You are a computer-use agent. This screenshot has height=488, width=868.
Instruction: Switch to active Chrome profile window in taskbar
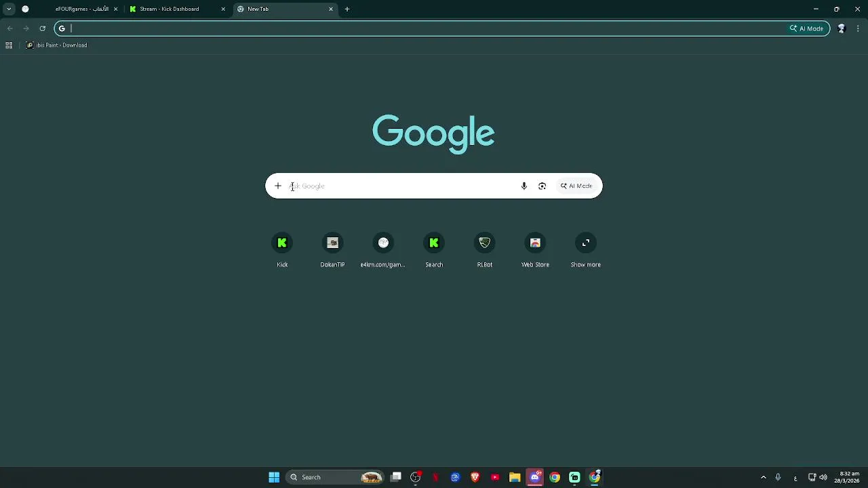tap(595, 477)
